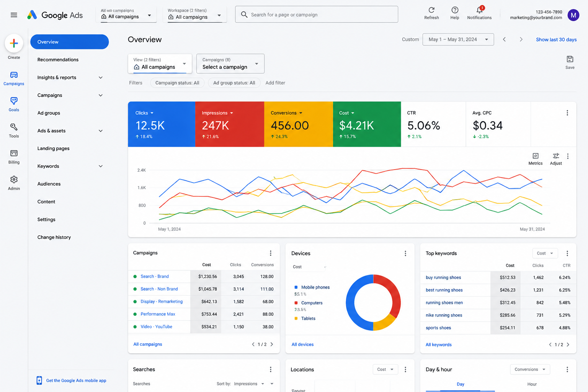Screen dimensions: 588x392
Task: Open Change history page
Action: [54, 237]
